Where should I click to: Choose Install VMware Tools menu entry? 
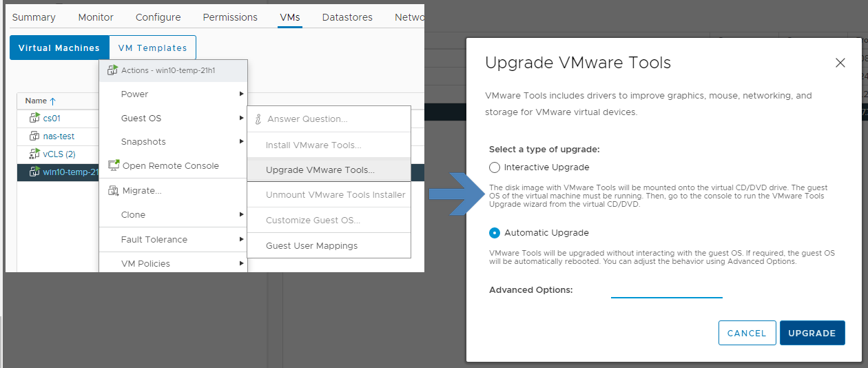(329, 145)
